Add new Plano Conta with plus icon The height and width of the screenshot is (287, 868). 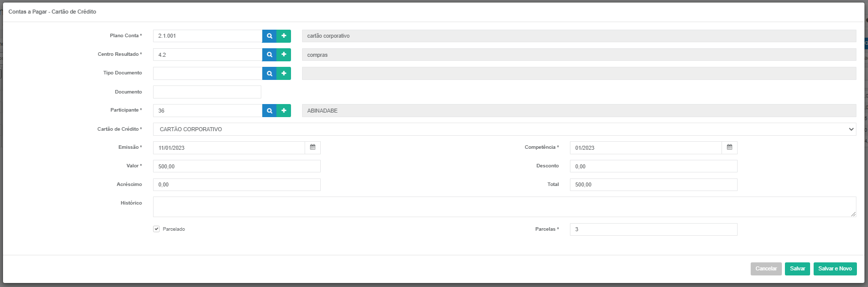coord(283,36)
